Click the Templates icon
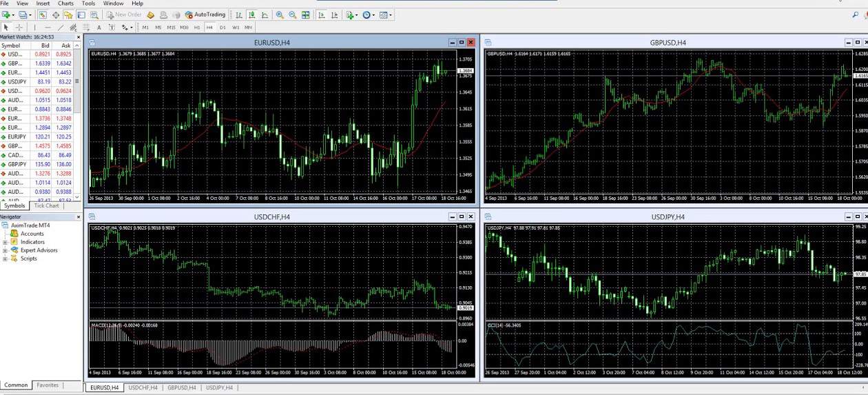The width and height of the screenshot is (868, 395). [383, 14]
